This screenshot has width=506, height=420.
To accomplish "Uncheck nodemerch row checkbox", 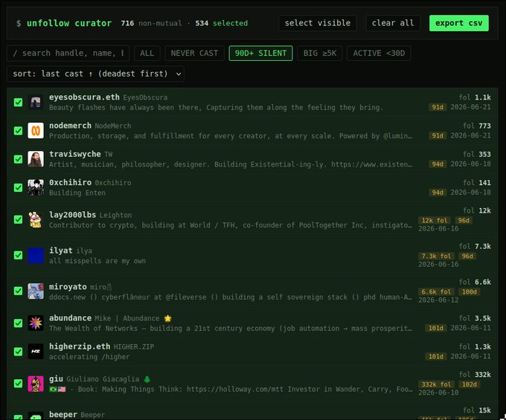I will [x=18, y=131].
